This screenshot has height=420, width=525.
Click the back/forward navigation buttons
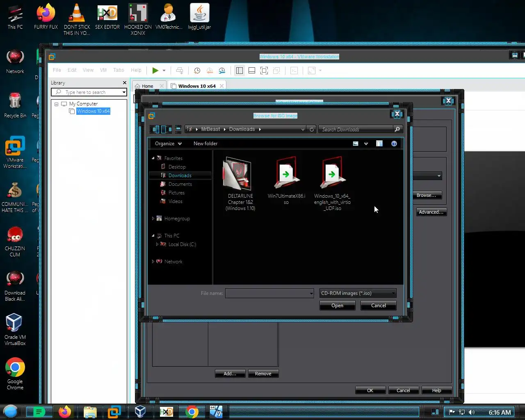(x=160, y=129)
